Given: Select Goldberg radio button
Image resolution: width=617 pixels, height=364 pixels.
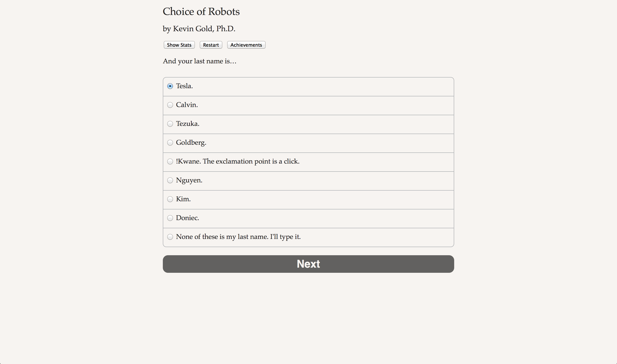Looking at the screenshot, I should [170, 143].
